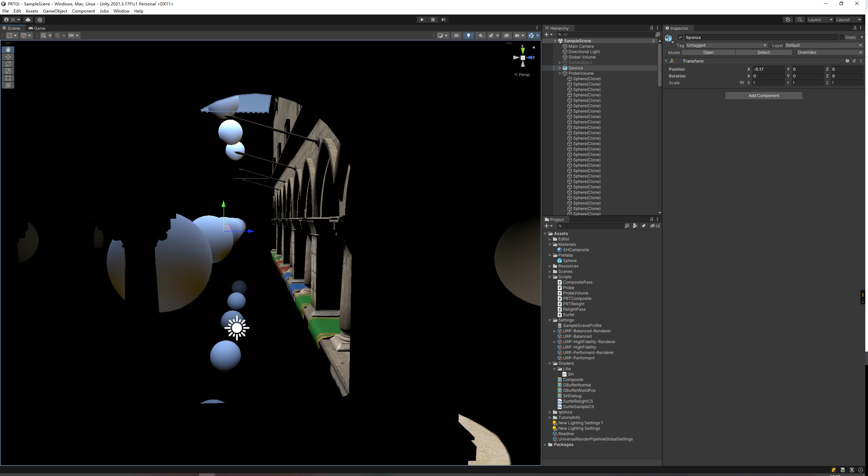Click the Directional Light sun gizmo

[x=237, y=328]
